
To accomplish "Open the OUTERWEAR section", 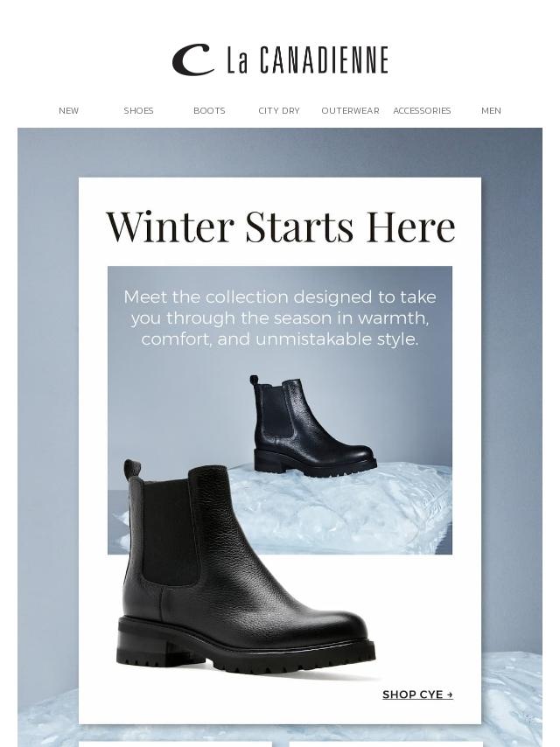I will pos(350,110).
